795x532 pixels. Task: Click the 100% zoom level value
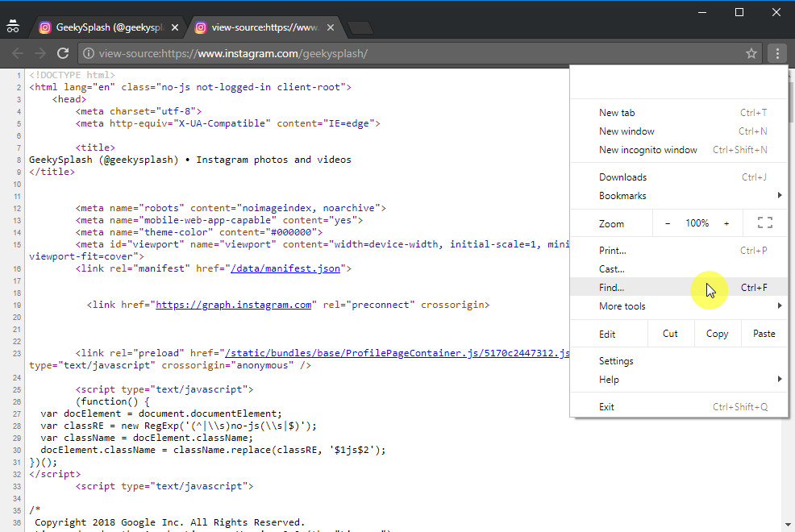click(697, 223)
